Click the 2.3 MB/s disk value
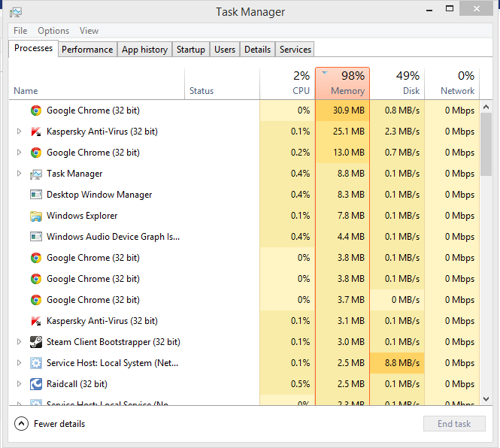 click(402, 132)
